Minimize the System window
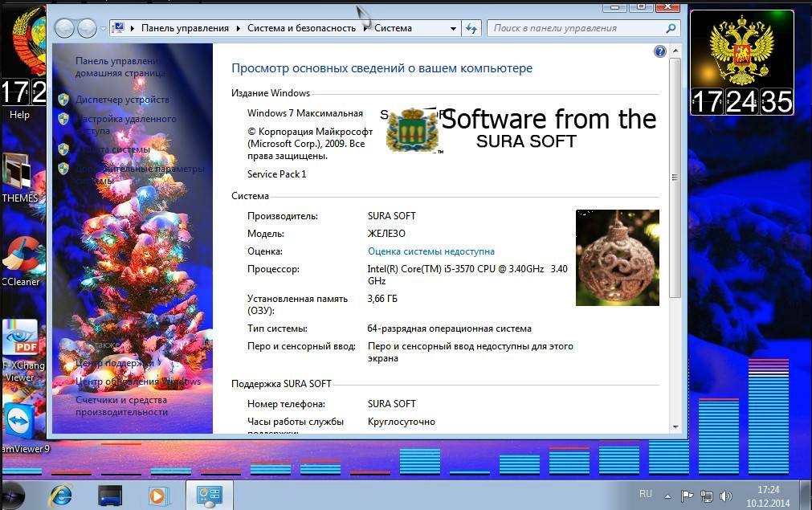Image resolution: width=812 pixels, height=510 pixels. pyautogui.click(x=614, y=6)
